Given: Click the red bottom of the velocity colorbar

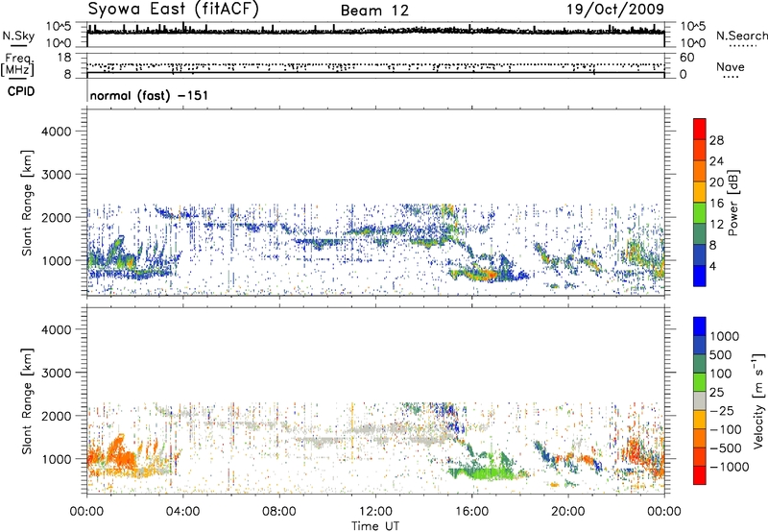Looking at the screenshot, I should [700, 475].
